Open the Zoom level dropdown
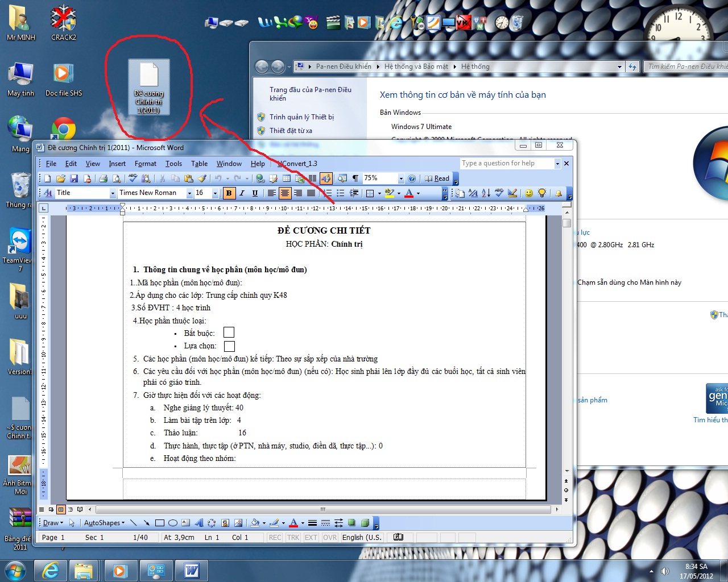 click(401, 178)
